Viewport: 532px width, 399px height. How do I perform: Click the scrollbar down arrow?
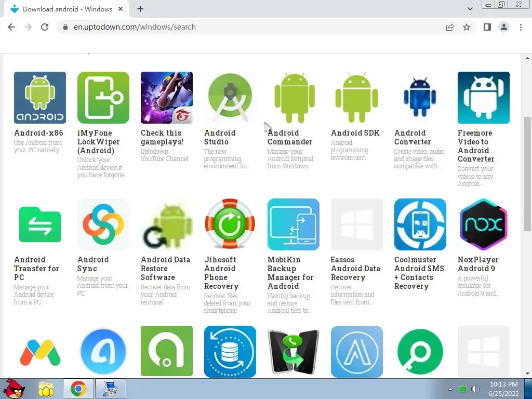(x=527, y=374)
